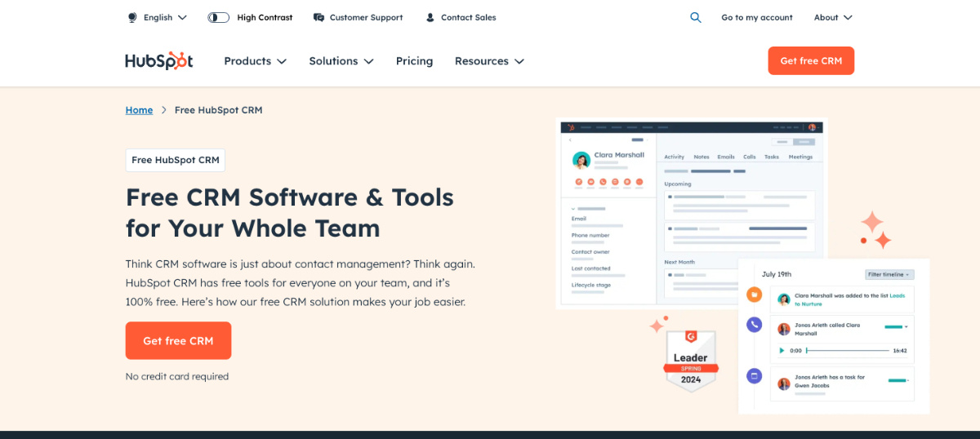The height and width of the screenshot is (439, 980).
Task: Toggle the High Contrast switch
Action: (218, 17)
